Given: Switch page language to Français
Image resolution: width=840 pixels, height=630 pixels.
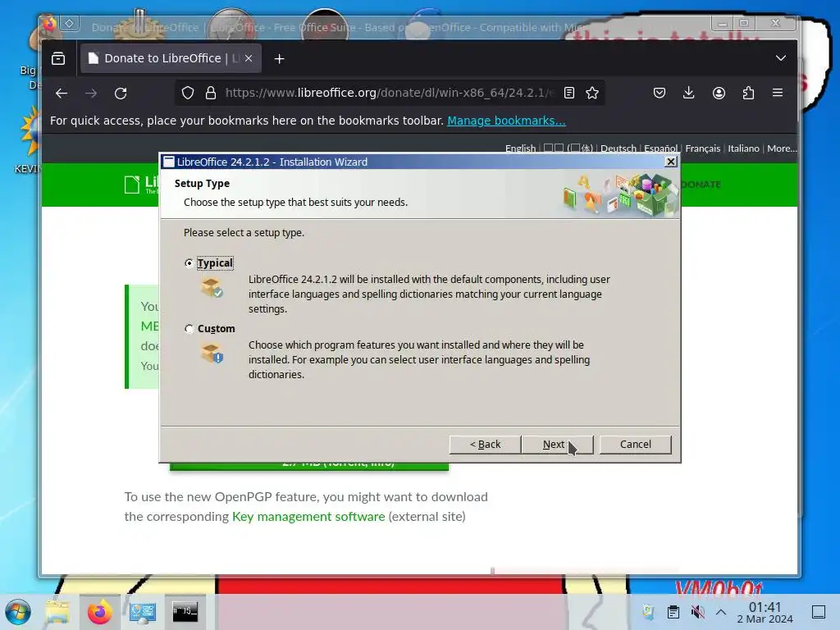Looking at the screenshot, I should pos(702,148).
